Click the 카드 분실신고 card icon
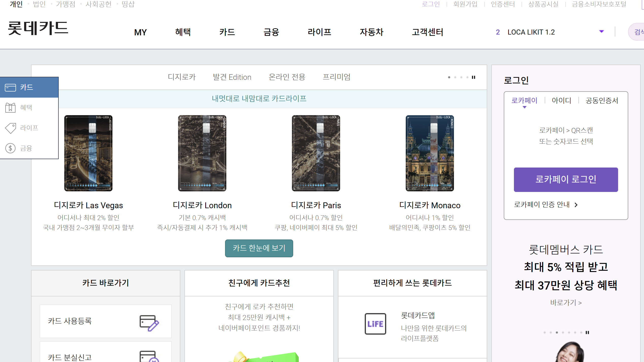The width and height of the screenshot is (644, 362). (149, 356)
